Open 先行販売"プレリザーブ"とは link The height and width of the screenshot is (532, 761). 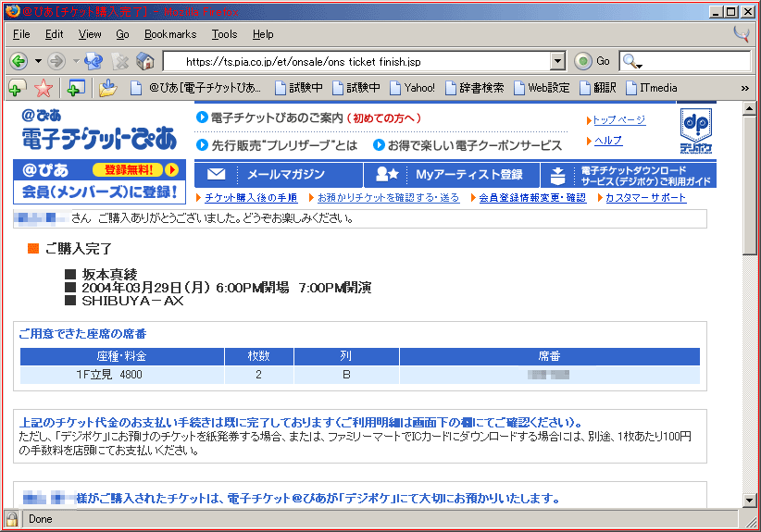[x=277, y=145]
